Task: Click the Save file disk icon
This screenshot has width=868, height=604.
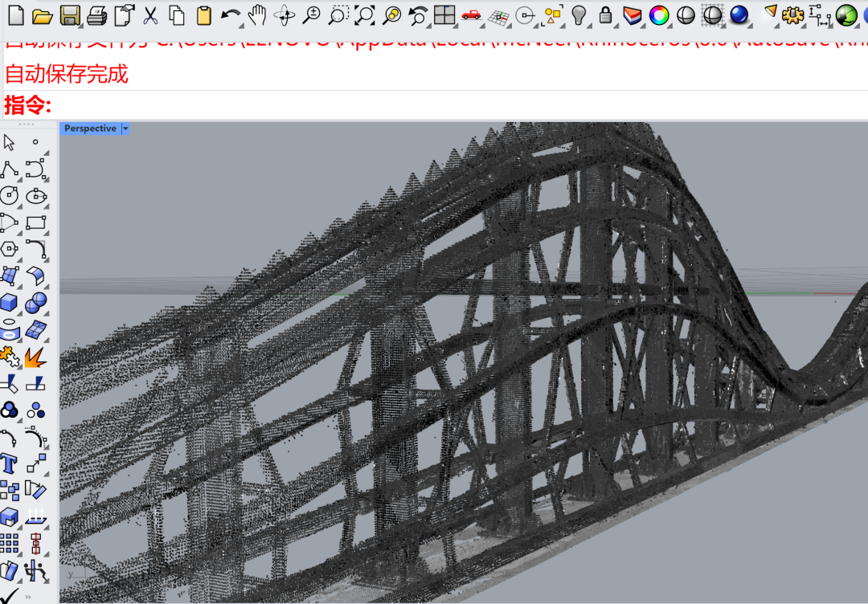Action: (70, 15)
